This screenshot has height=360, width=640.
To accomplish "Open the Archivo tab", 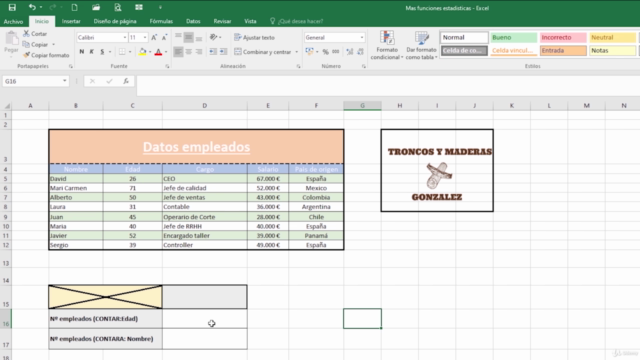I will [13, 21].
